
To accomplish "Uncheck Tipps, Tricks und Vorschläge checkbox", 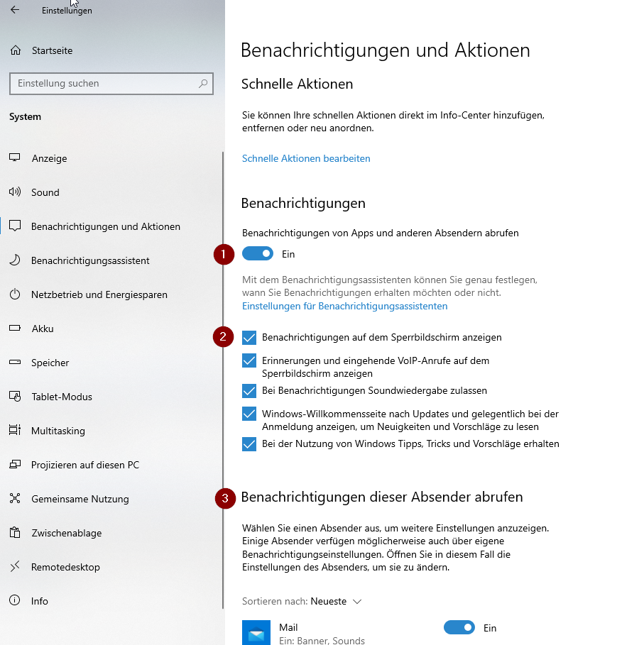I will 249,444.
